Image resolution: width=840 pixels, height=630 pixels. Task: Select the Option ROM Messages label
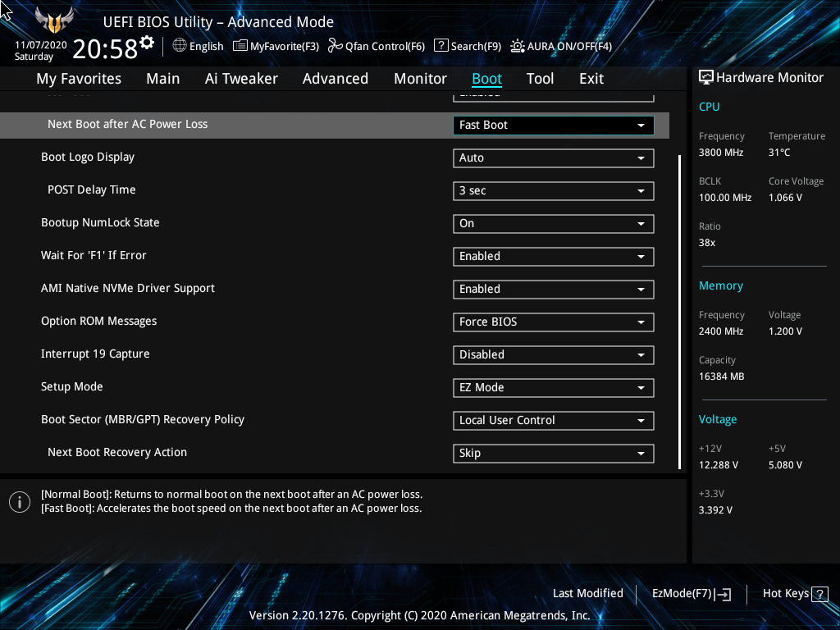click(x=99, y=322)
